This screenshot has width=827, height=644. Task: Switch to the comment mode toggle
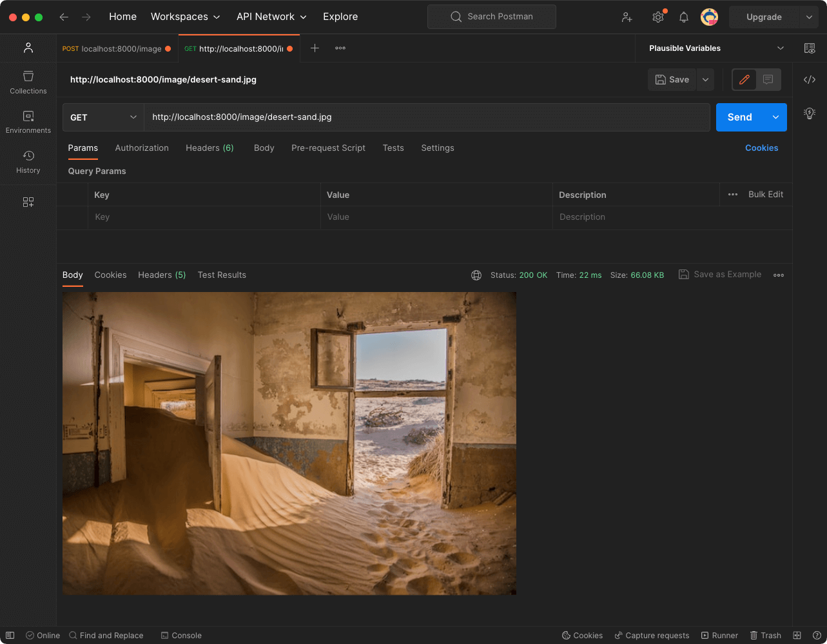click(x=768, y=79)
